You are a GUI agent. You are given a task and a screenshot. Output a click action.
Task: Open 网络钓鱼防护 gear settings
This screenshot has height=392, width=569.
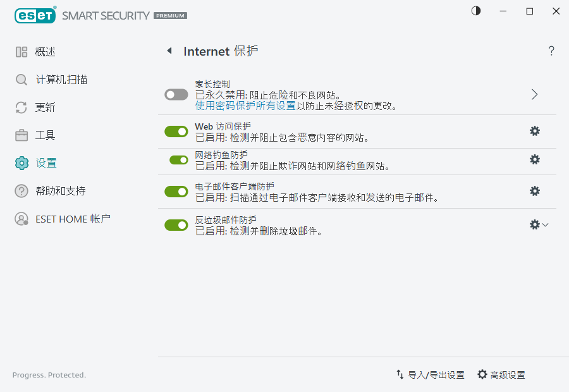(535, 159)
